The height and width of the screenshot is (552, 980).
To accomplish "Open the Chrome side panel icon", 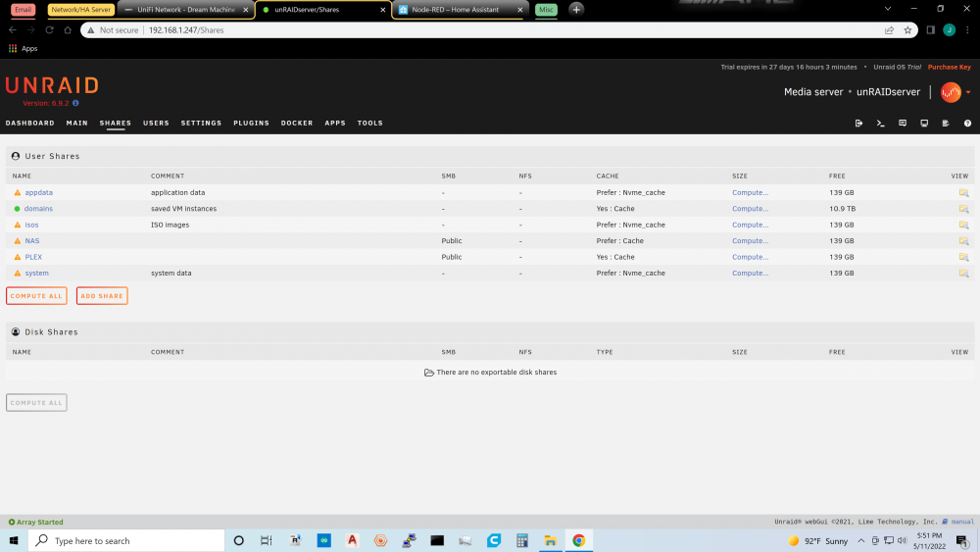I will tap(930, 30).
